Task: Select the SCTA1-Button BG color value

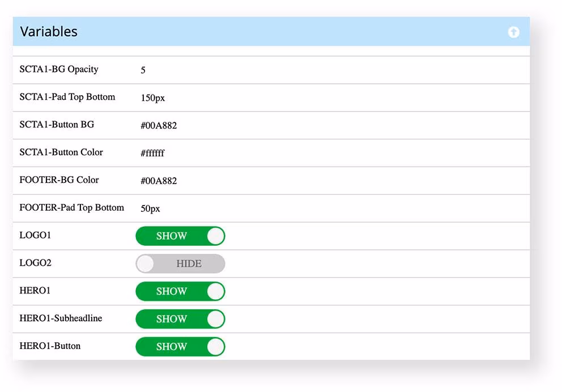Action: [x=159, y=126]
